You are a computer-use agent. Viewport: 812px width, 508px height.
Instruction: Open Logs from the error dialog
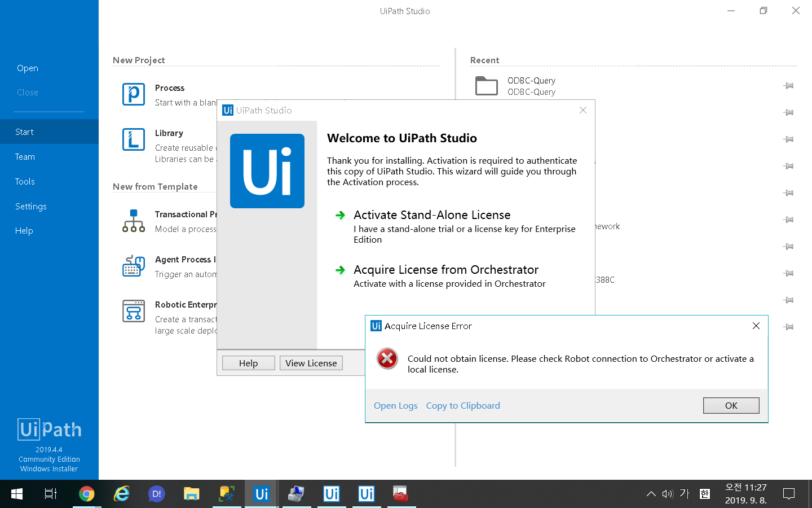395,405
